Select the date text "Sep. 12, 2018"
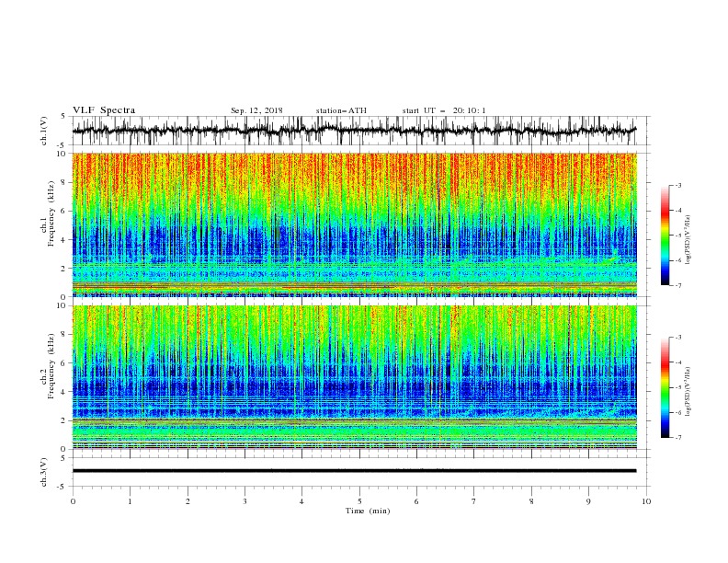The image size is (728, 563). pyautogui.click(x=256, y=110)
